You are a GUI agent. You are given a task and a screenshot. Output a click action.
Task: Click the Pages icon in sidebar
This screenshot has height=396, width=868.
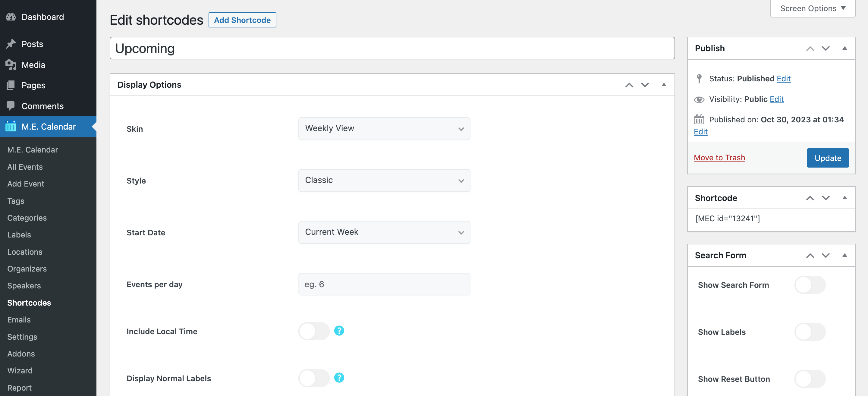tap(11, 85)
